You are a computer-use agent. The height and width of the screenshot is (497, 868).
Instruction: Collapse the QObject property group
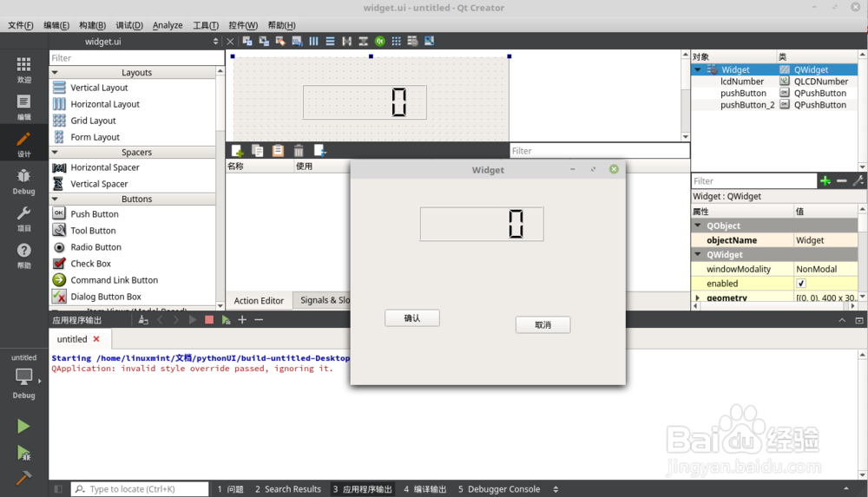(x=698, y=226)
